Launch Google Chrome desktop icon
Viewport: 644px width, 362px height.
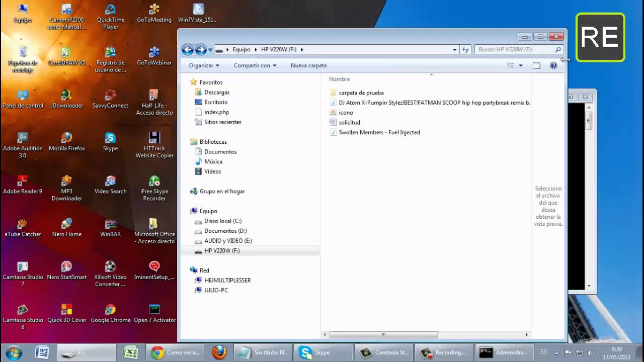(110, 313)
